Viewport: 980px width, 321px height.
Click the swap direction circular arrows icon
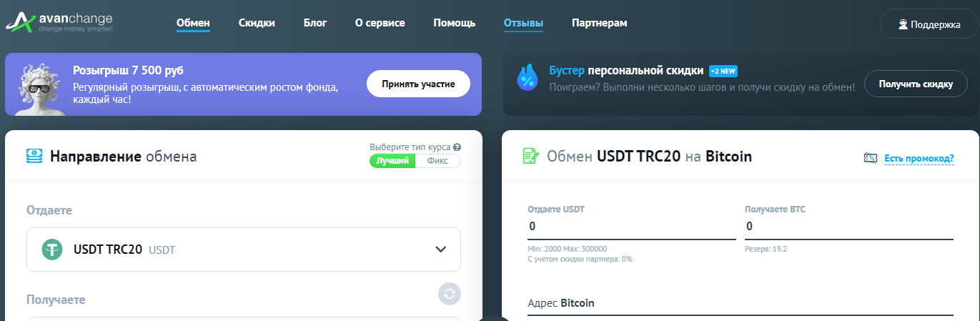click(x=450, y=294)
